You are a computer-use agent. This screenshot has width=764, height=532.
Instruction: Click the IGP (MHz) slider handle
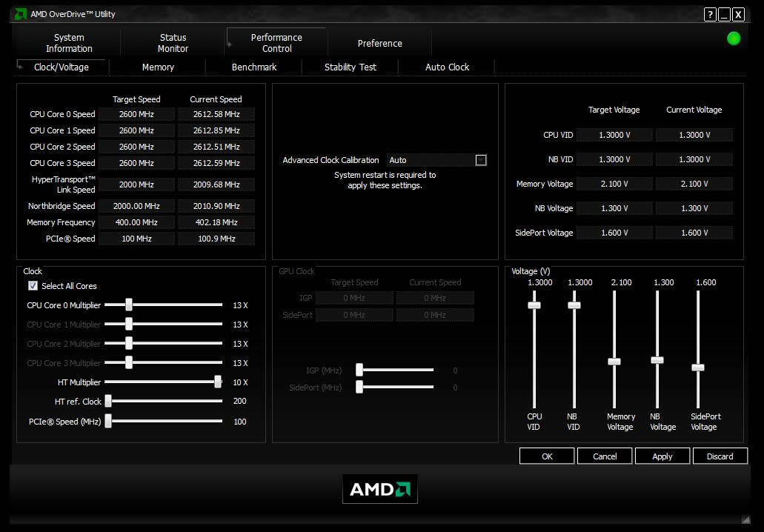click(359, 370)
